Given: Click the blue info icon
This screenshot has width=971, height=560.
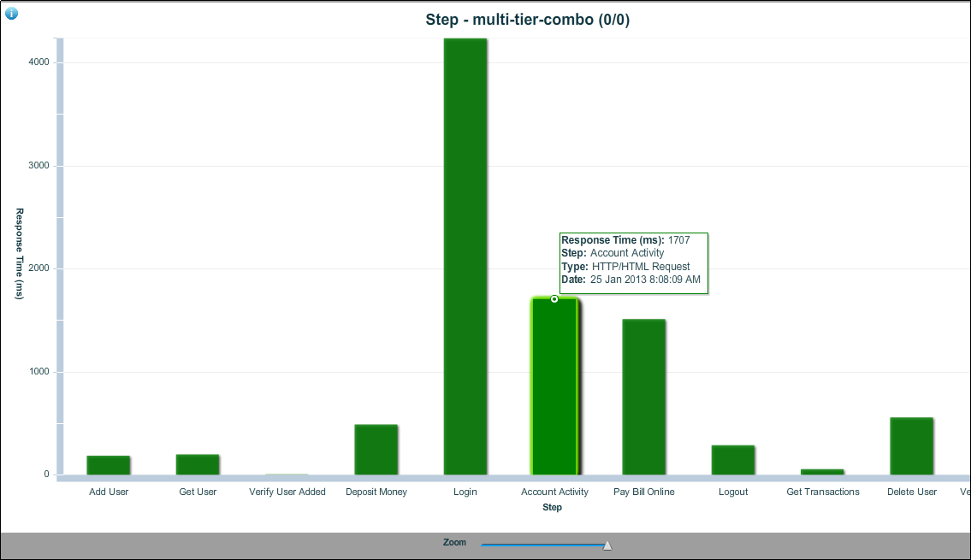Looking at the screenshot, I should click(11, 12).
